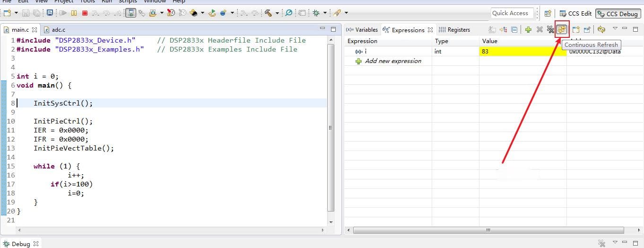Click the Save All toolbar icon
Image resolution: width=644 pixels, height=248 pixels.
[35, 13]
